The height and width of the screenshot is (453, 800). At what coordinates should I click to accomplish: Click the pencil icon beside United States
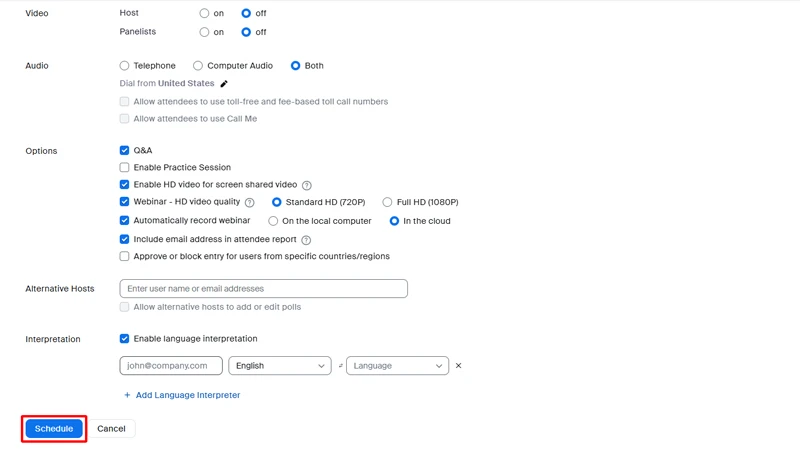click(x=224, y=84)
